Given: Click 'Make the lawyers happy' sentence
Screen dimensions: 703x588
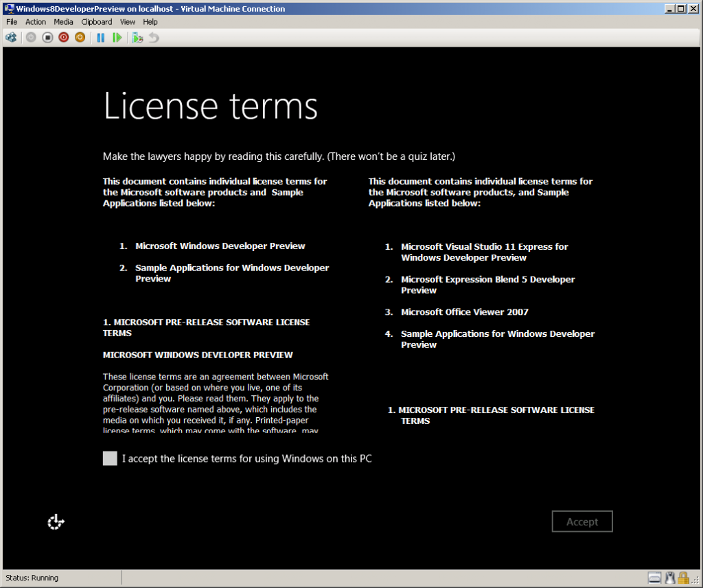Looking at the screenshot, I should coord(279,156).
